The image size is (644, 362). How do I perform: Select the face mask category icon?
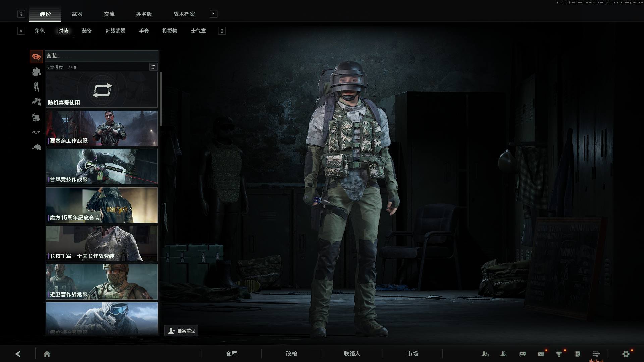pos(36,117)
